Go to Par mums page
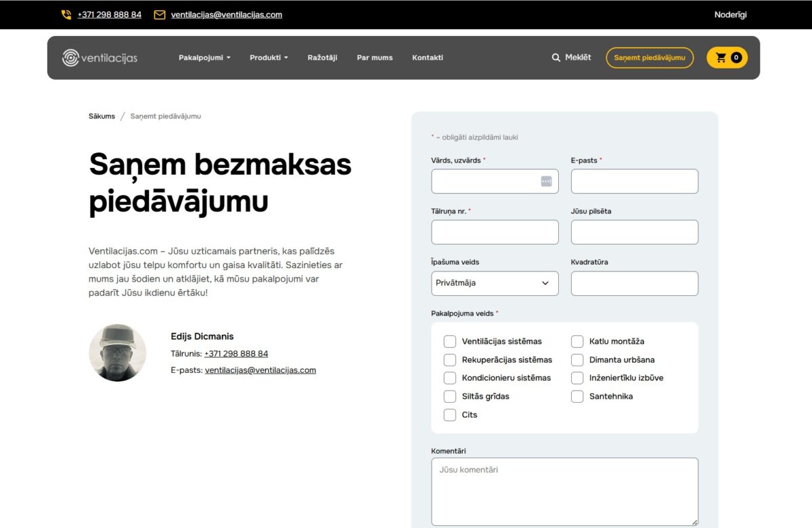Screen dimensions: 812x528 click(x=375, y=58)
